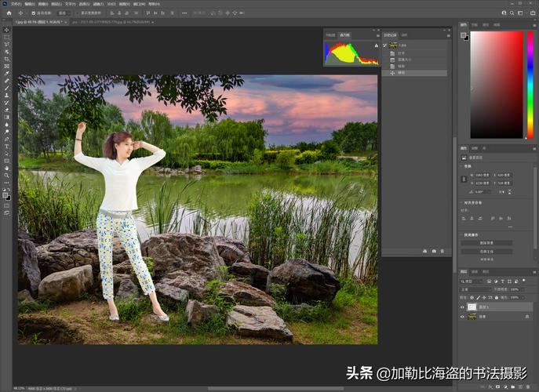This screenshot has width=539, height=392.
Task: Collapse the Transform section in Properties
Action: tap(461, 166)
